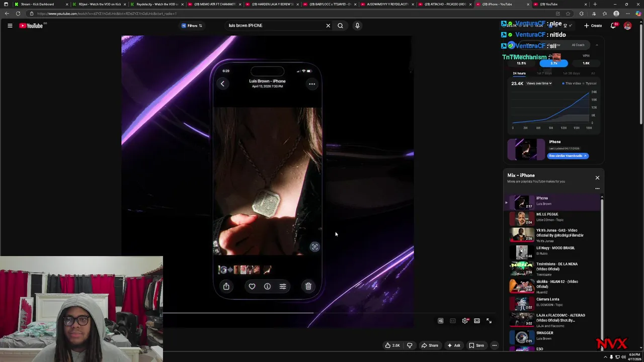
Task: Open the account avatar menu
Action: click(x=627, y=26)
